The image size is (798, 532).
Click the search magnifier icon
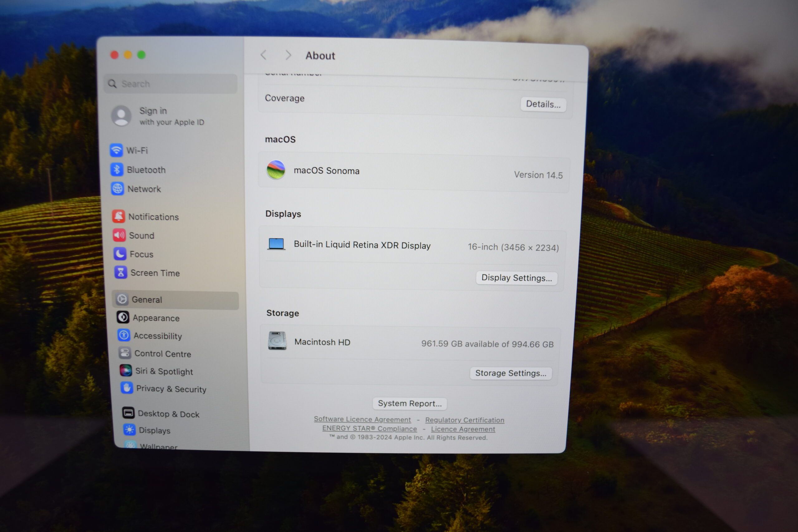pos(112,84)
